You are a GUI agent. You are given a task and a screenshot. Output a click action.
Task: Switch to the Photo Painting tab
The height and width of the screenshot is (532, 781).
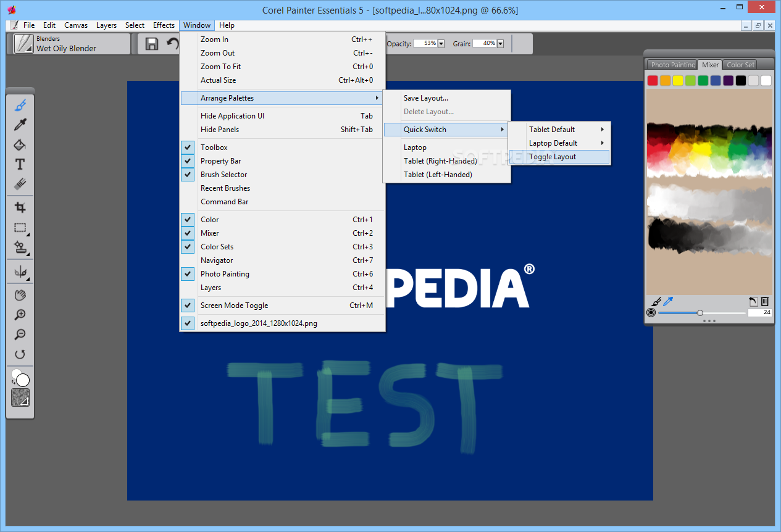point(672,65)
